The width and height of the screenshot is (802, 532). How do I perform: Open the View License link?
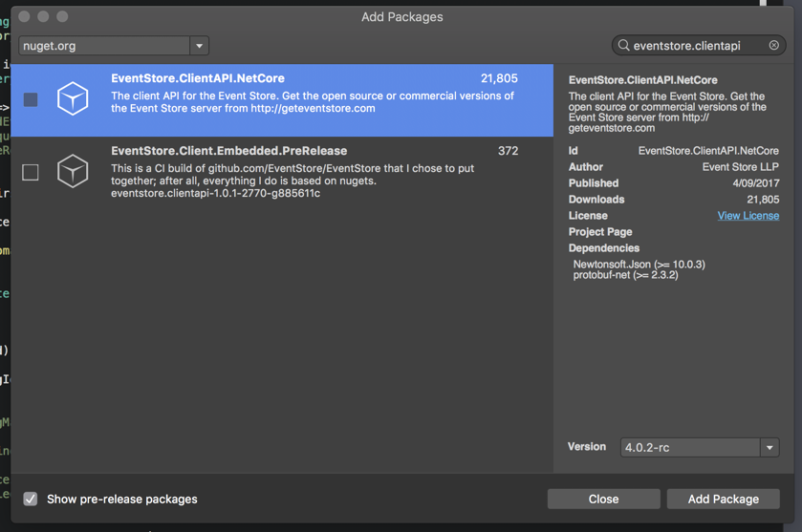pyautogui.click(x=748, y=216)
